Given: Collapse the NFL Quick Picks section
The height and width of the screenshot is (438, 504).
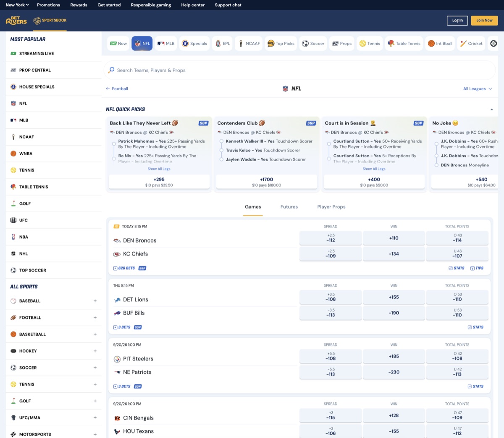Looking at the screenshot, I should pos(492,109).
